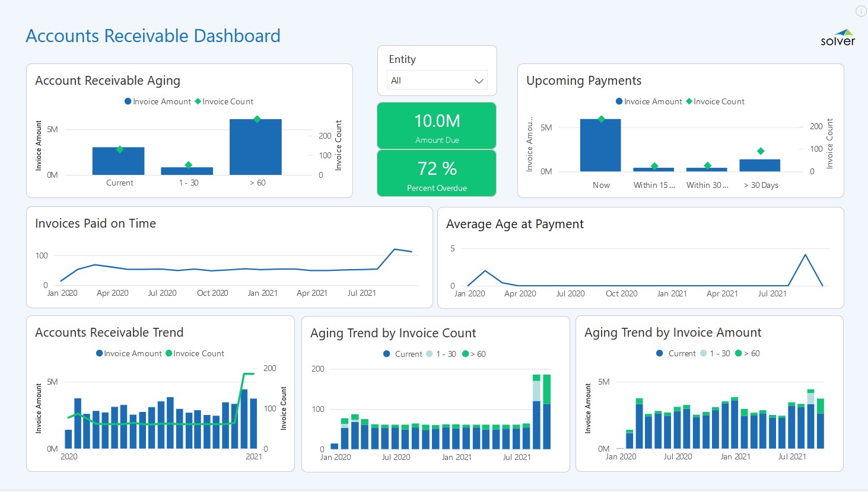Expand the Entity dropdown chevron
868x492 pixels.
[x=479, y=81]
